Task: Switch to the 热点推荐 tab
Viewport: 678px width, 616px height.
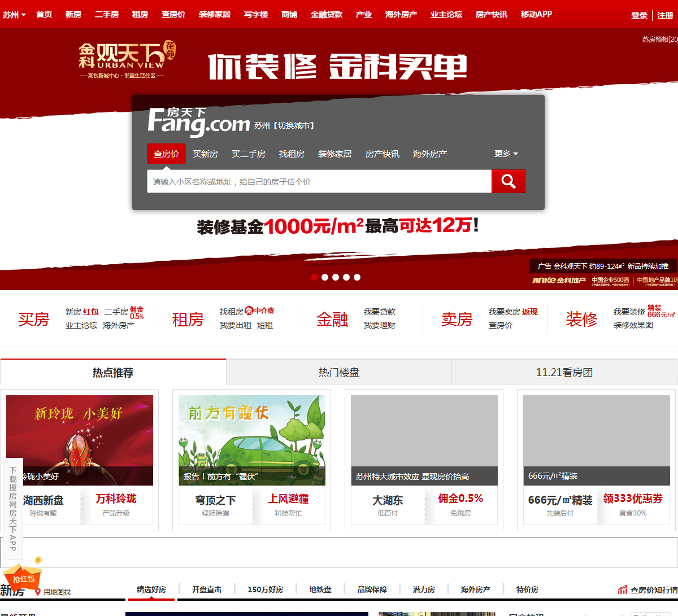Action: coord(113,372)
